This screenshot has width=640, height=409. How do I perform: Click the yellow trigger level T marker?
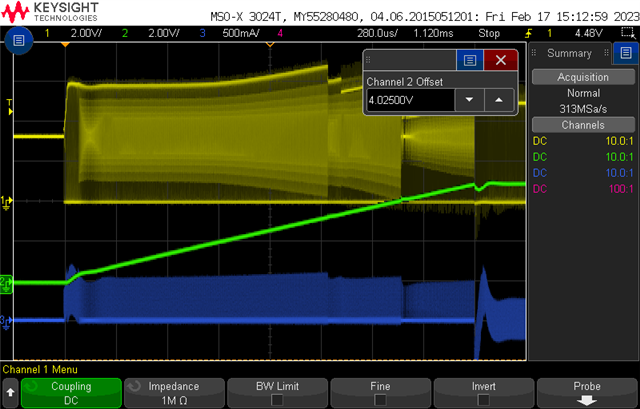[x=10, y=107]
